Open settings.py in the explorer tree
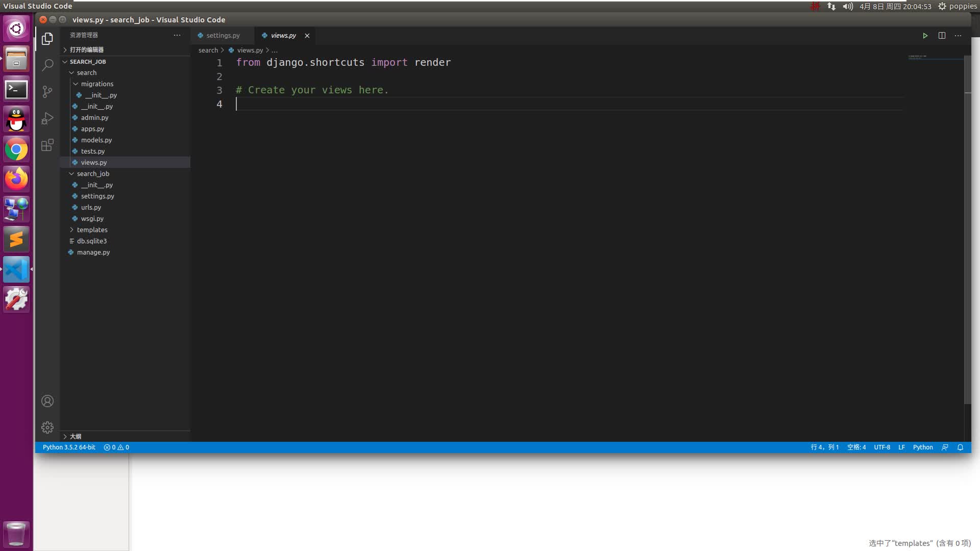This screenshot has height=551, width=980. 125,196
